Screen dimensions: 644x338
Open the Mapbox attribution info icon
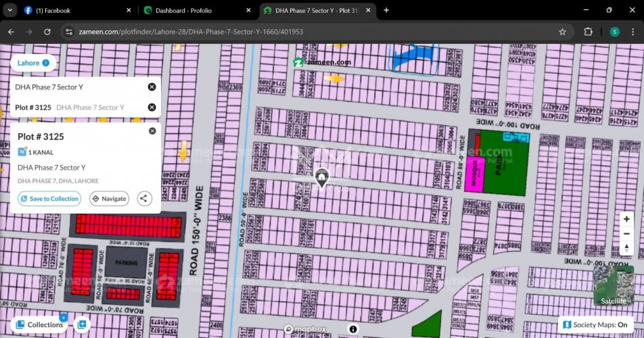pos(352,329)
